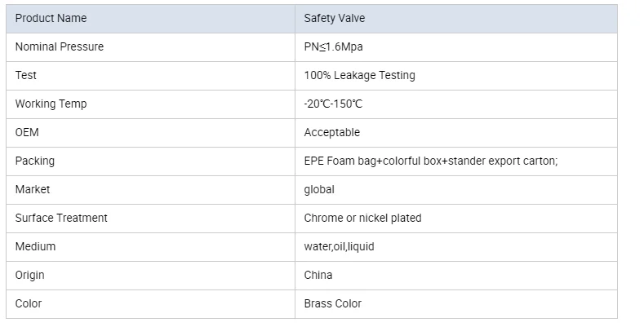Click the '-20℃-150℃' temperature value
Screen dimensions: 644x327
pos(333,104)
